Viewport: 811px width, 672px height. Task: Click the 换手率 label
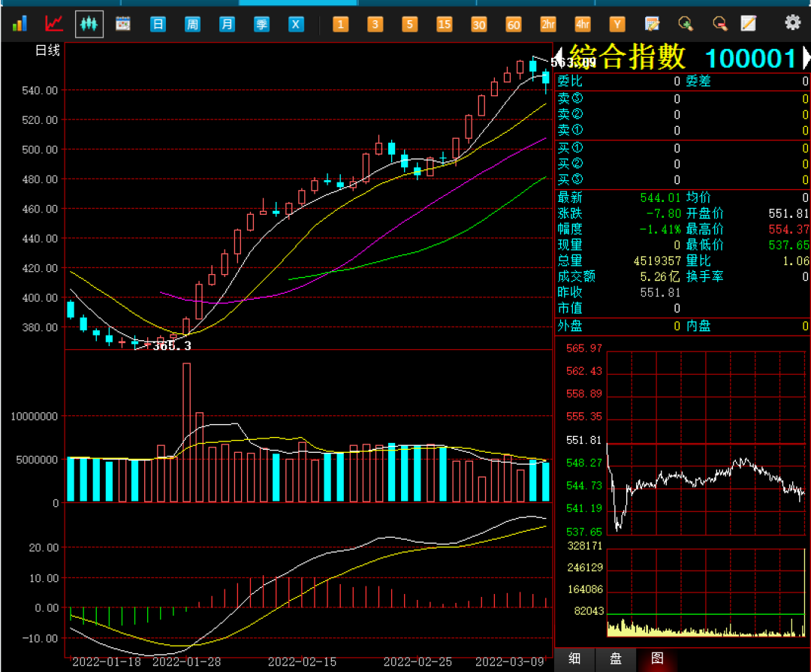tap(704, 277)
